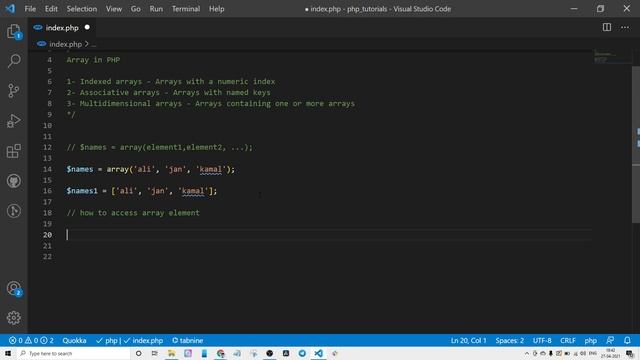This screenshot has height=360, width=640.
Task: Open the notifications bell in status bar
Action: click(627, 340)
